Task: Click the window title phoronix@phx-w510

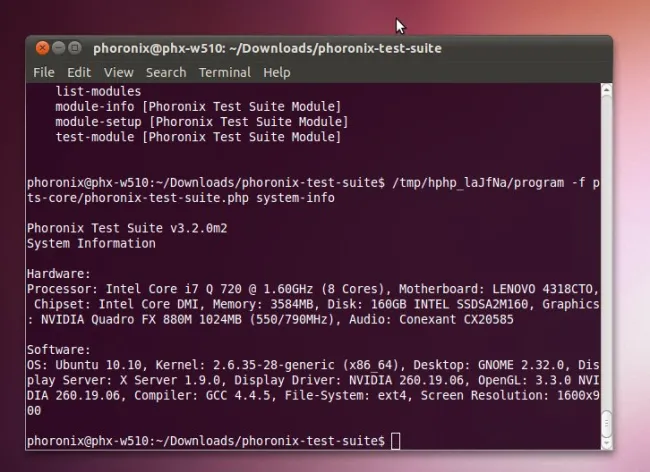Action: point(267,48)
